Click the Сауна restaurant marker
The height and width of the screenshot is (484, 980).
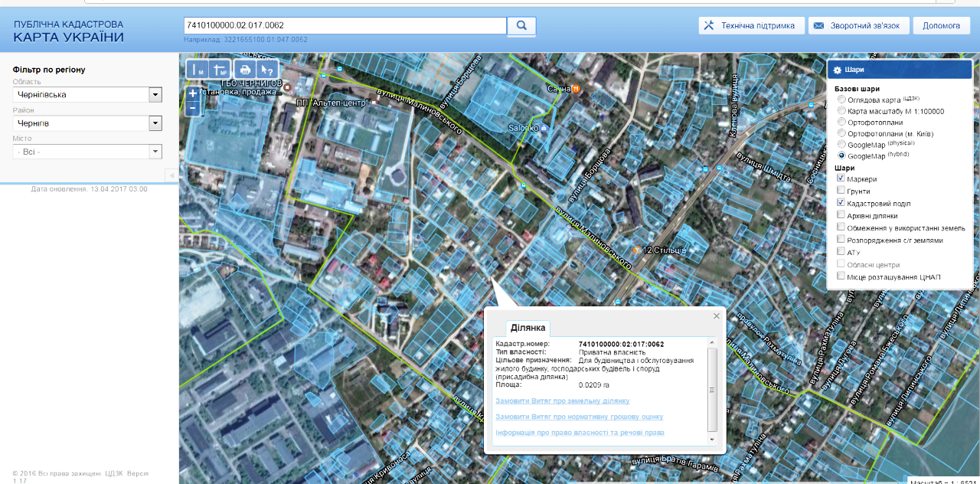(x=576, y=89)
